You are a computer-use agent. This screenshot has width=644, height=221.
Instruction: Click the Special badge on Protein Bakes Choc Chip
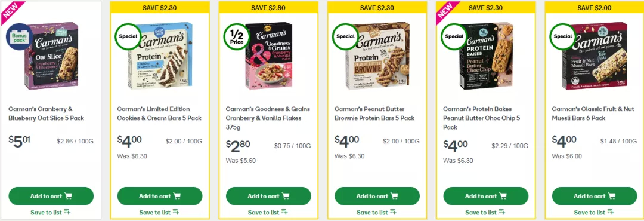tap(454, 36)
